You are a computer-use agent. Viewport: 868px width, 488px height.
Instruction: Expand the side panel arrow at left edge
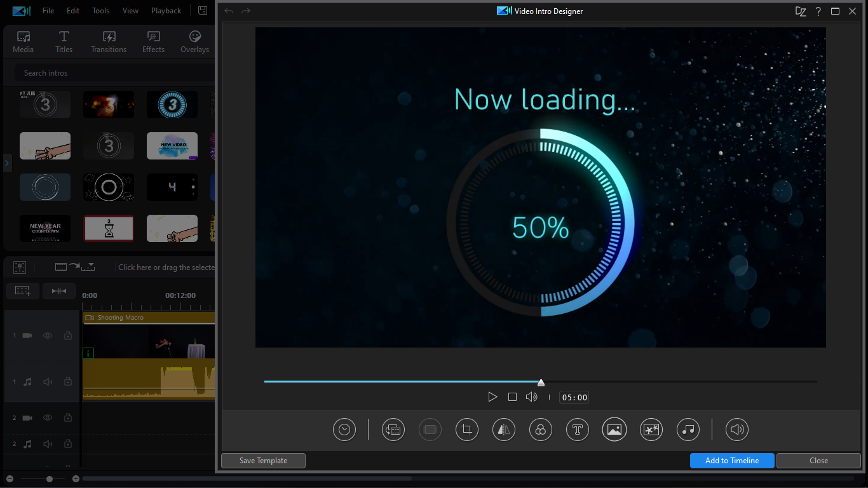tap(7, 163)
